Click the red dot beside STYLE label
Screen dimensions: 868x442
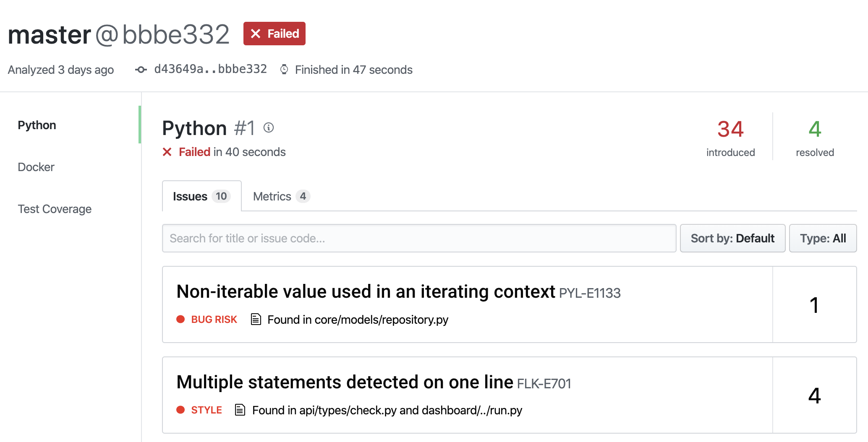pos(180,410)
